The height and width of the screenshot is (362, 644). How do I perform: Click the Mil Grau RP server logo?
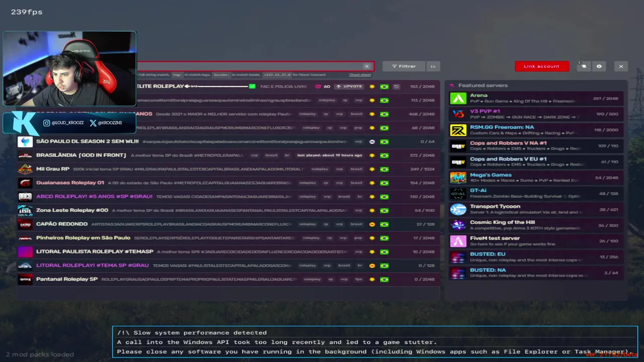25,169
